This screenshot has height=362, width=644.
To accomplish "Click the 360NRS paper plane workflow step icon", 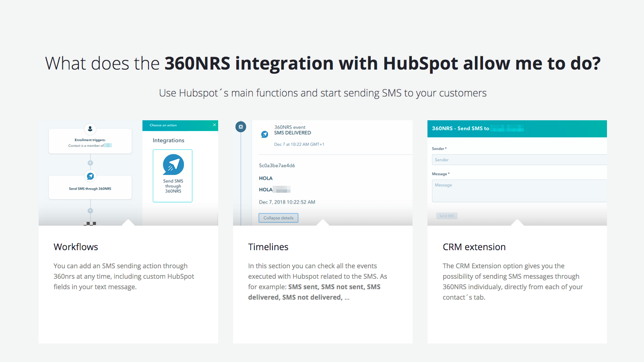I will [90, 176].
